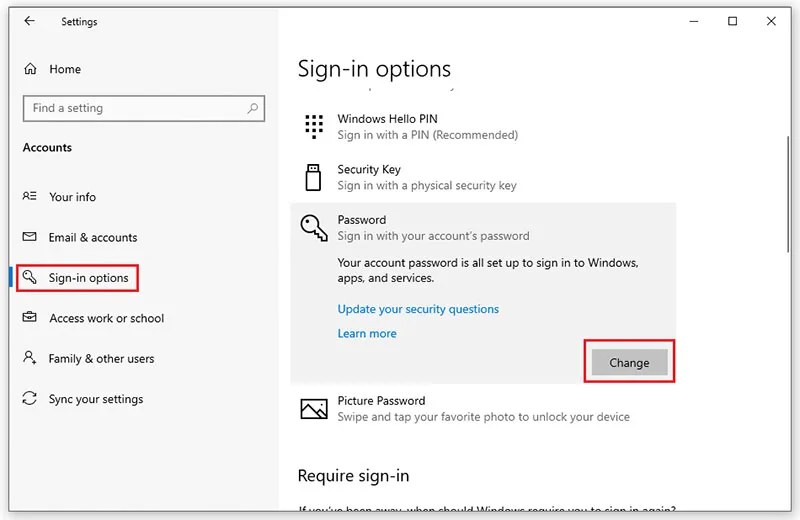The image size is (800, 520).
Task: Click the Learn more link
Action: pos(367,334)
